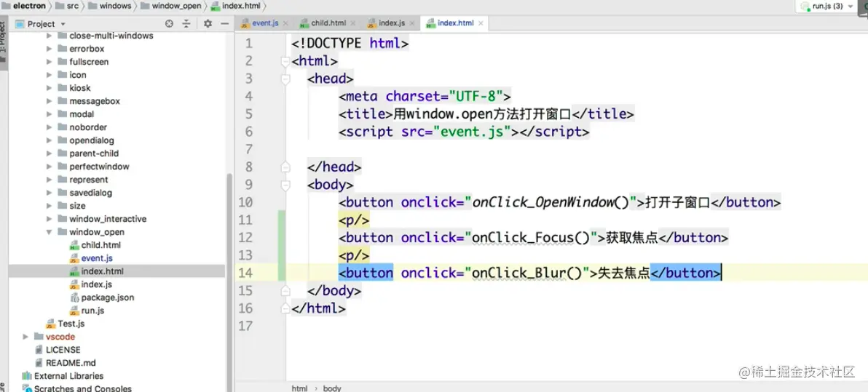The width and height of the screenshot is (868, 392).
Task: Select the opendialog folder
Action: 91,140
